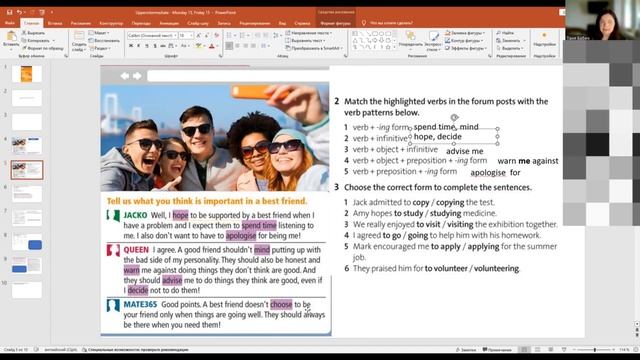Increase font size with the large A icon

coord(198,36)
